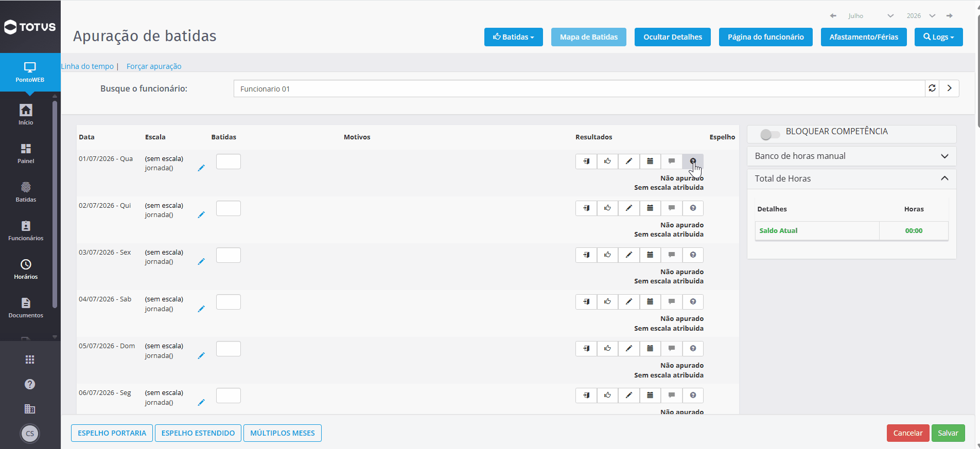Image resolution: width=980 pixels, height=449 pixels.
Task: Go to Início in sidebar
Action: click(26, 115)
